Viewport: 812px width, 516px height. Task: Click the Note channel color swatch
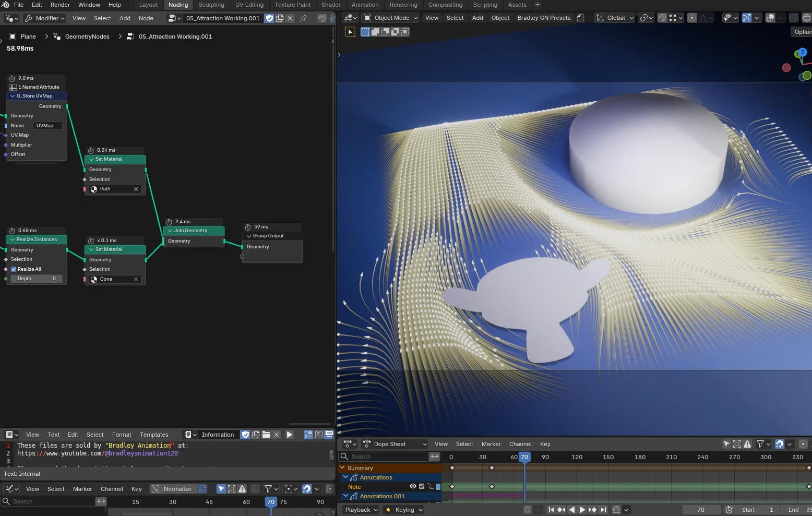click(438, 486)
